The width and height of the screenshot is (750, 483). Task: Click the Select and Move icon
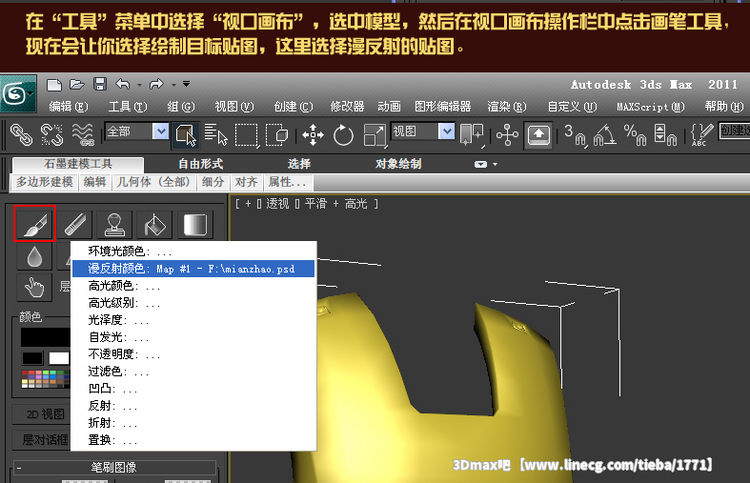point(312,134)
